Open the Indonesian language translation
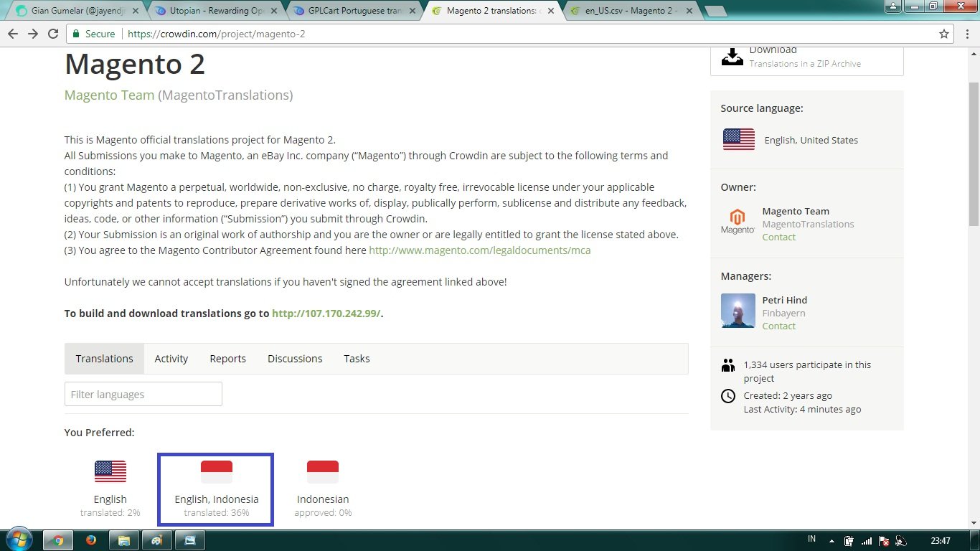 tap(323, 489)
